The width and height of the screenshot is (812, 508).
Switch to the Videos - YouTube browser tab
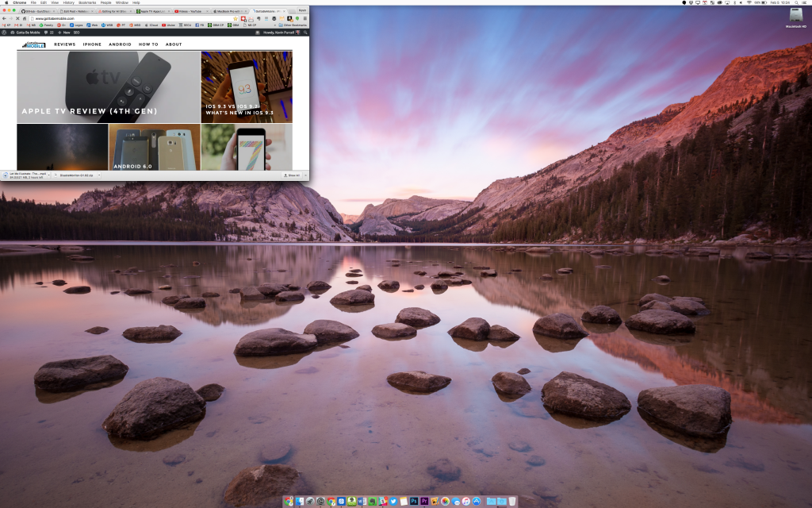coord(190,11)
